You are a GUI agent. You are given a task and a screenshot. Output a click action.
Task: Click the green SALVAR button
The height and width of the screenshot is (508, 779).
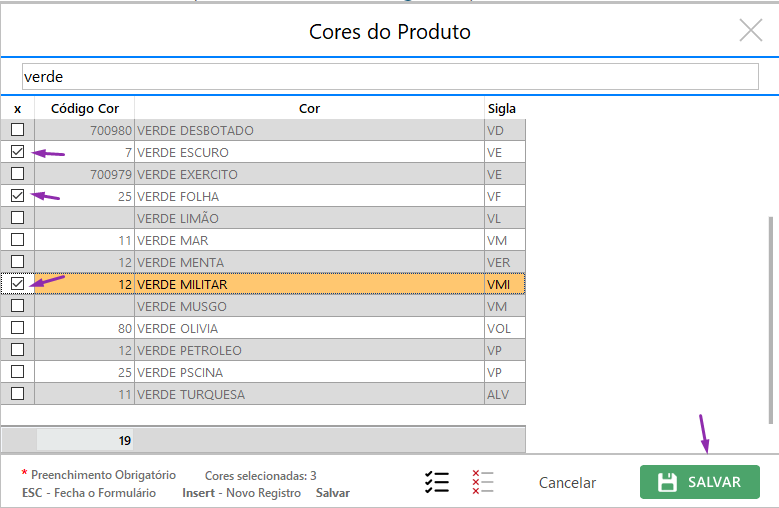699,482
